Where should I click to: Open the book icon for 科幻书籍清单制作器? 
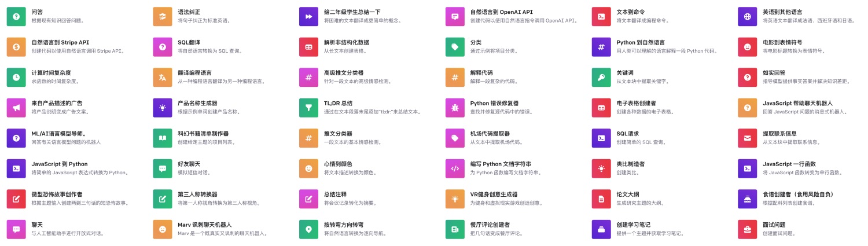click(163, 138)
